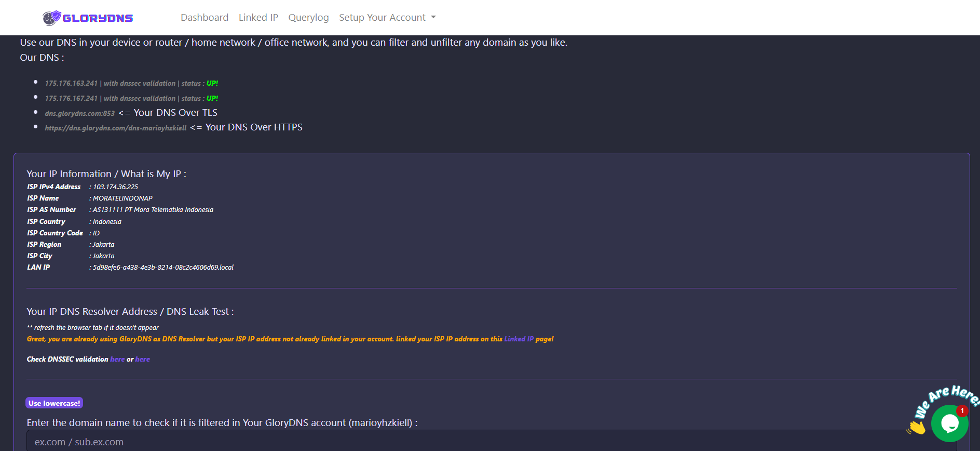Screen dimensions: 980x451
Task: Focus the domain name check input field
Action: point(492,442)
